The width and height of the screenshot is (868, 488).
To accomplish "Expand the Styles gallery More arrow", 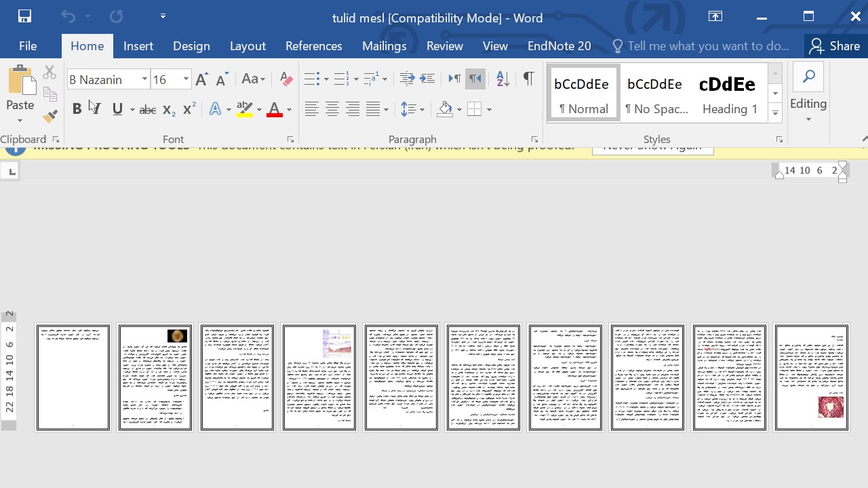I will tap(775, 114).
